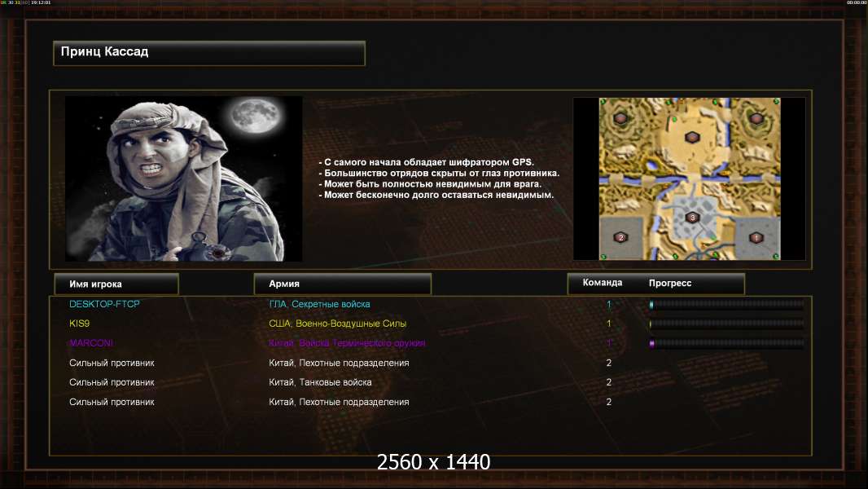Select unnumbered start marker at minimap top-left
This screenshot has width=868, height=489.
pyautogui.click(x=620, y=118)
